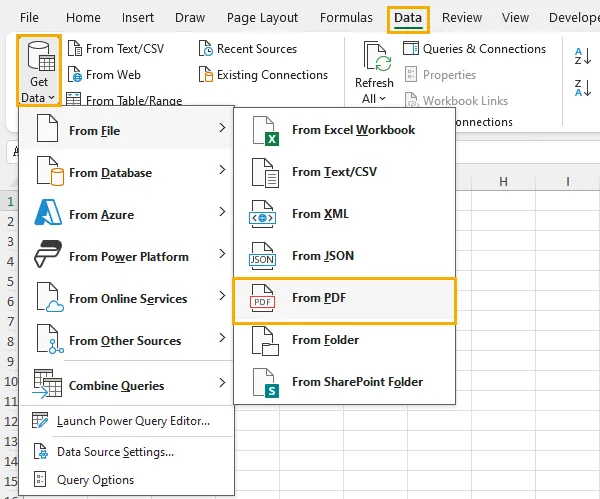Expand the From Power Platform submenu arrow
This screenshot has height=499, width=600.
pos(222,254)
